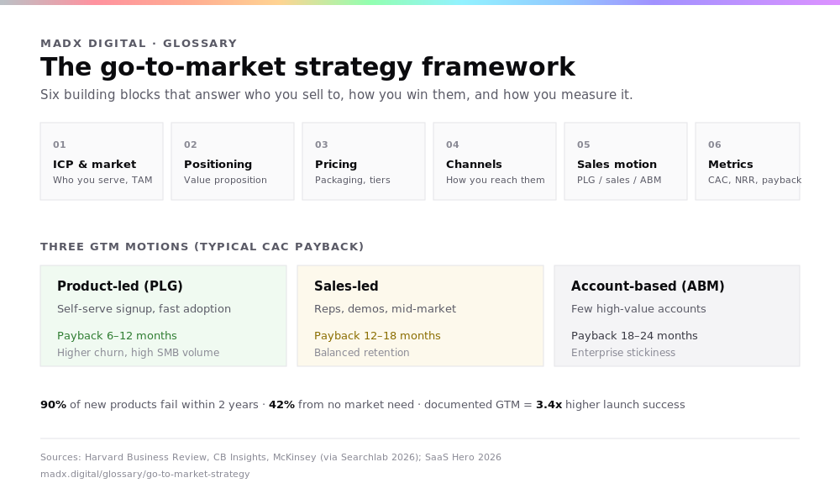Click 'How you reach them' description

tap(496, 180)
